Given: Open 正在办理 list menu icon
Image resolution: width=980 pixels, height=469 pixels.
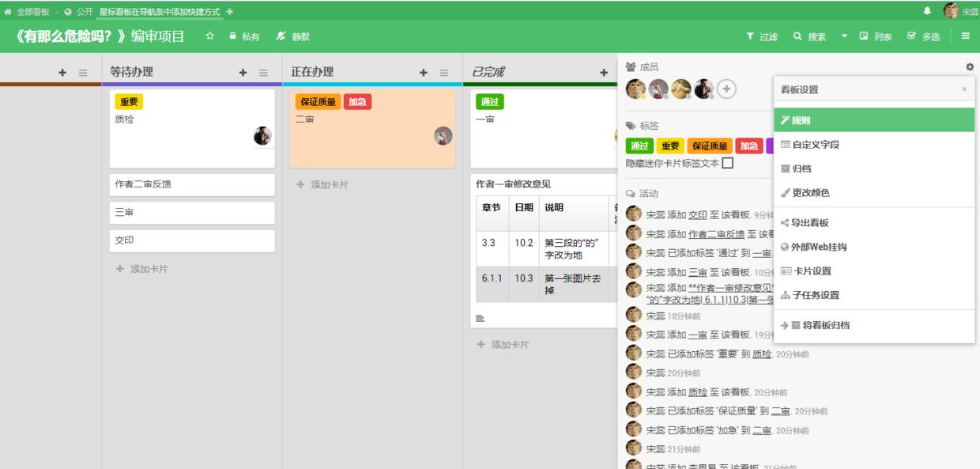Looking at the screenshot, I should [444, 72].
